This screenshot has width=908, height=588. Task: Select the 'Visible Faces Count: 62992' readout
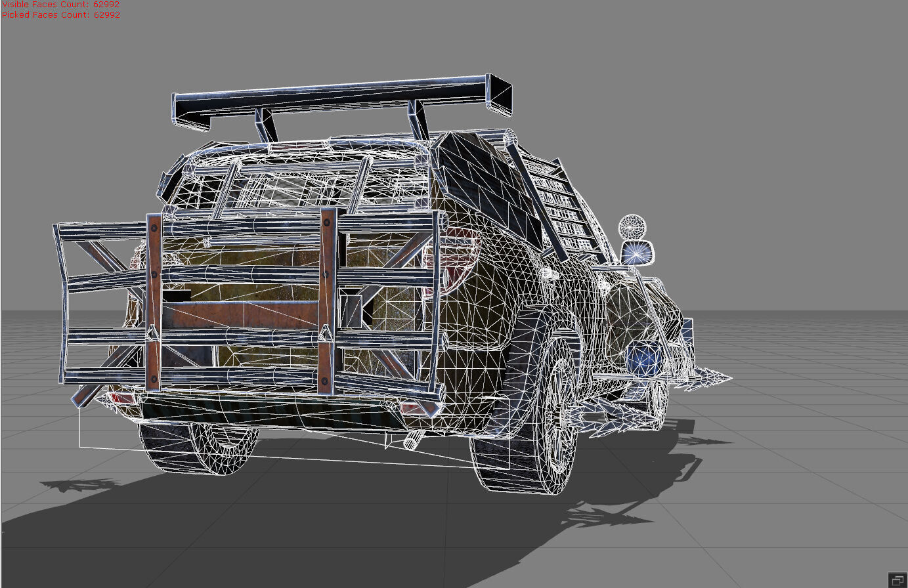coord(60,4)
